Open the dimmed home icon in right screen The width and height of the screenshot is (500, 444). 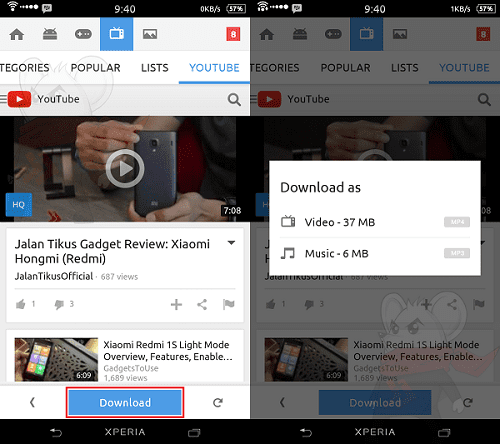coord(267,34)
